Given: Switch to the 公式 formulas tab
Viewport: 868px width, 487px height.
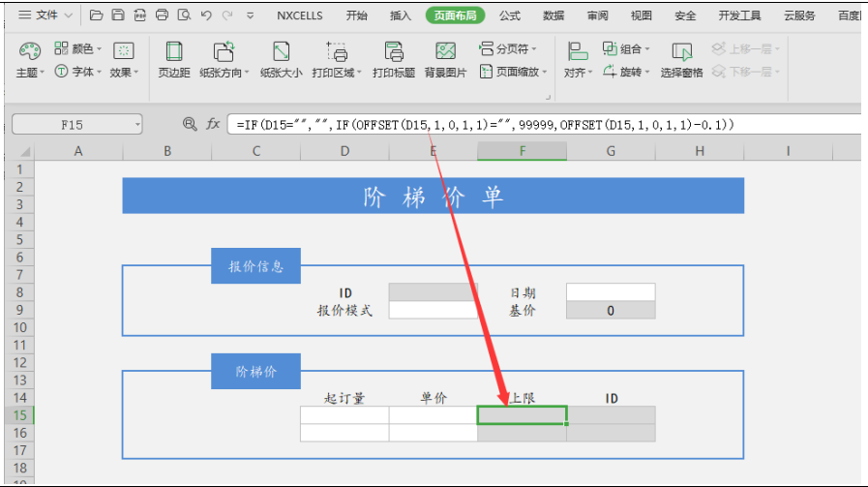Looking at the screenshot, I should (x=509, y=15).
